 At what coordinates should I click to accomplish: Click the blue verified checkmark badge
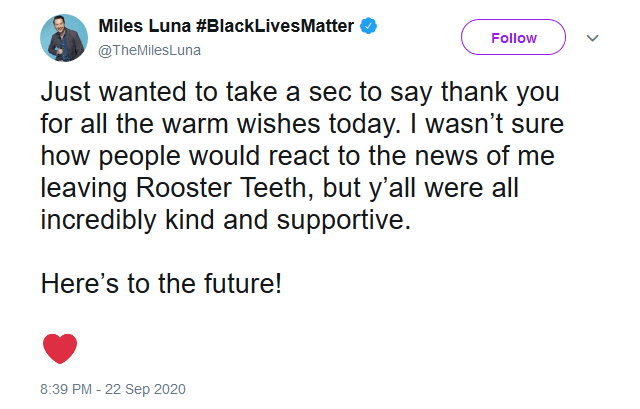(x=368, y=26)
